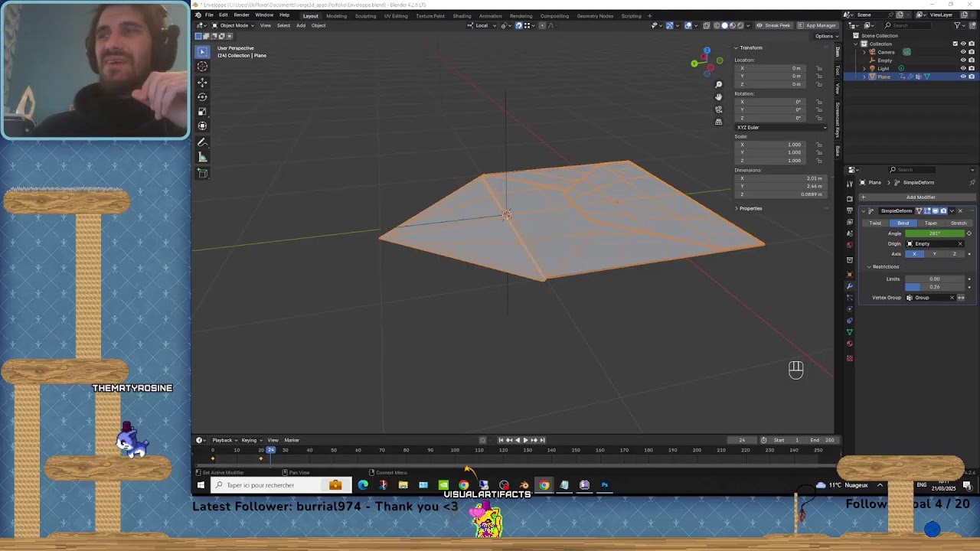Open the View Layer properties tab

[x=850, y=222]
